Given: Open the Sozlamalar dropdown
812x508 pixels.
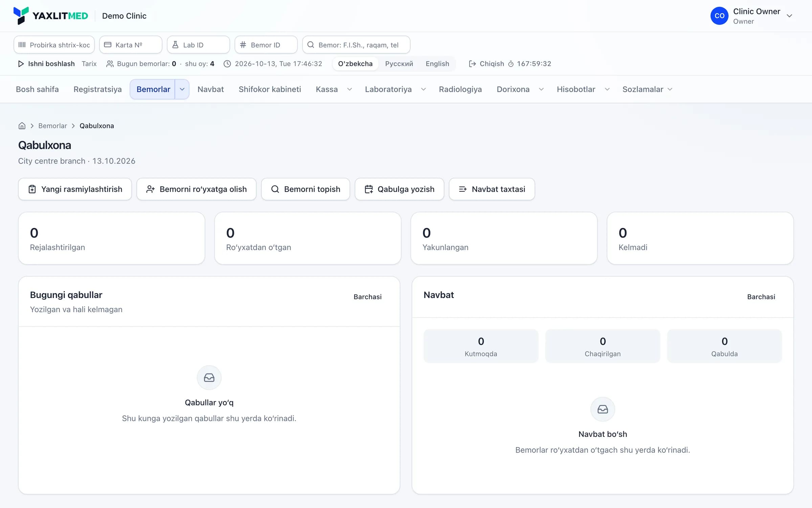Looking at the screenshot, I should (x=647, y=89).
